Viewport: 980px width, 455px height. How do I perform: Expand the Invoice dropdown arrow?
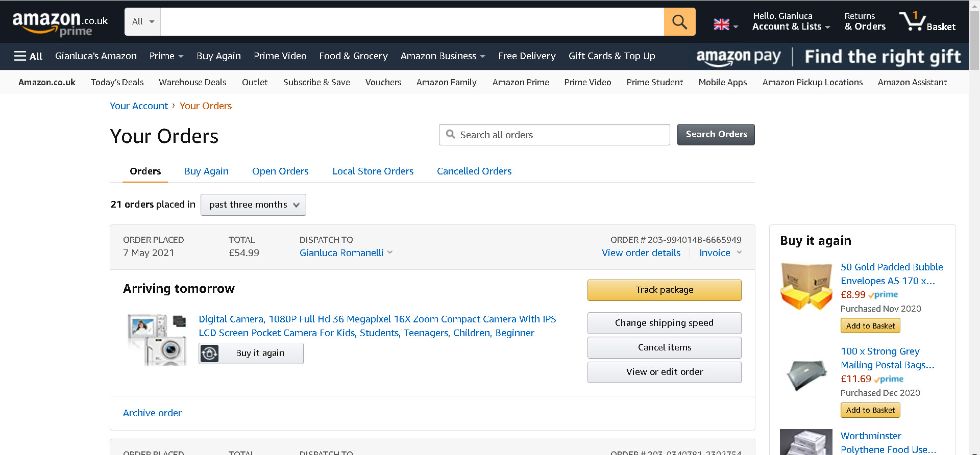739,252
